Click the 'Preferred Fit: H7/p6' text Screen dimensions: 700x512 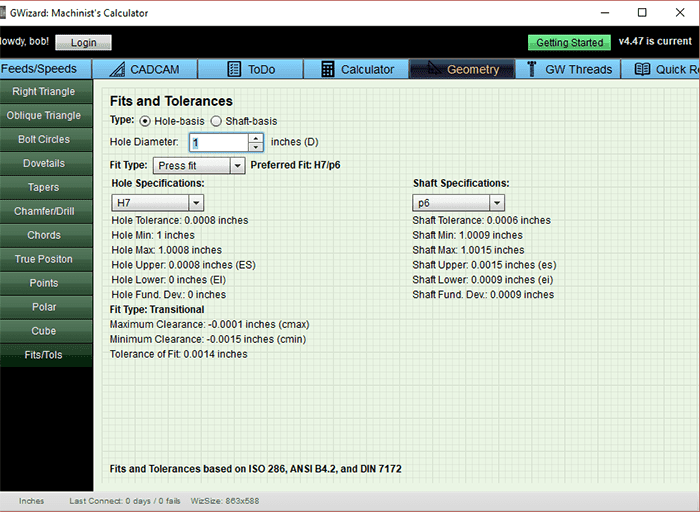(x=295, y=165)
